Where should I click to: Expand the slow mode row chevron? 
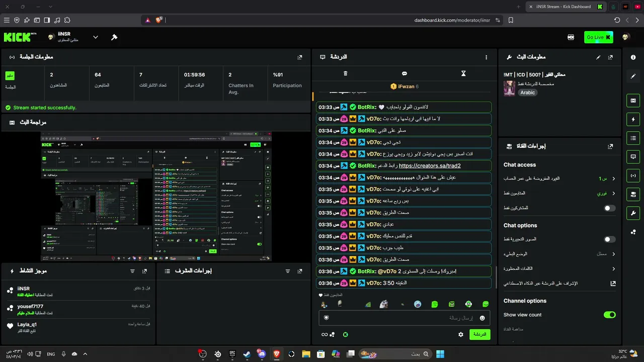click(613, 254)
